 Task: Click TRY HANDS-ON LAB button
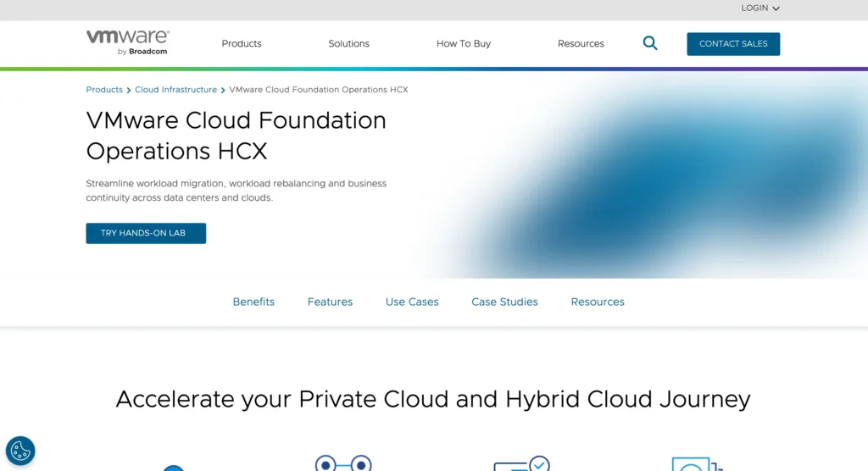point(146,233)
